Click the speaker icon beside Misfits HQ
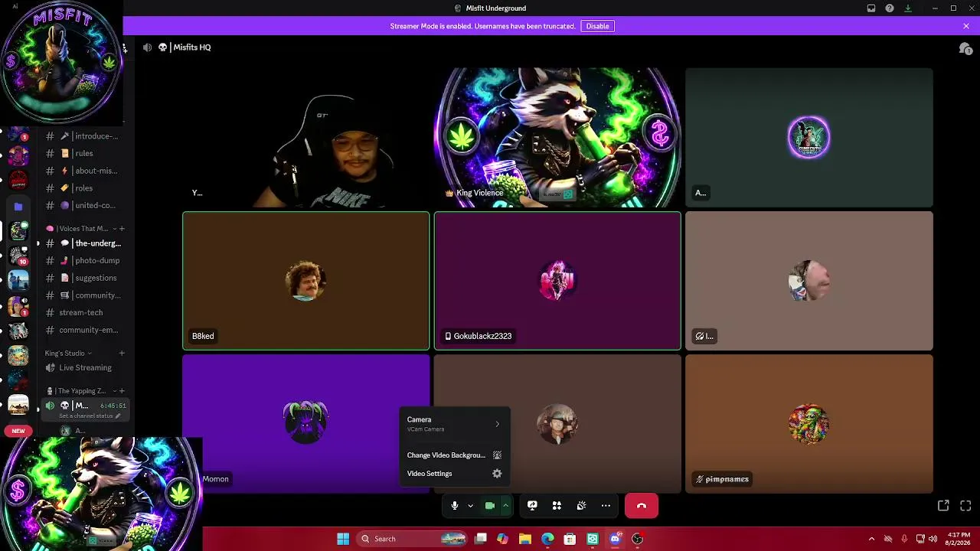980x551 pixels. click(147, 47)
